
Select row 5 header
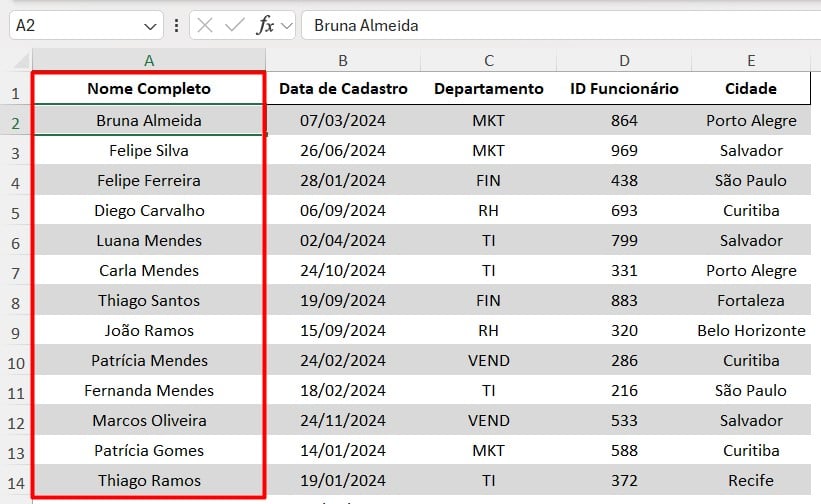coord(15,212)
